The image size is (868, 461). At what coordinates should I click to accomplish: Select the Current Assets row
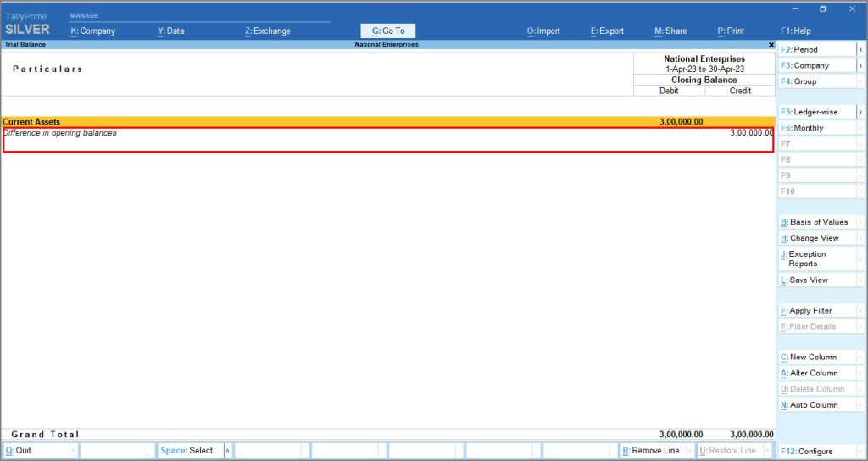pyautogui.click(x=387, y=122)
